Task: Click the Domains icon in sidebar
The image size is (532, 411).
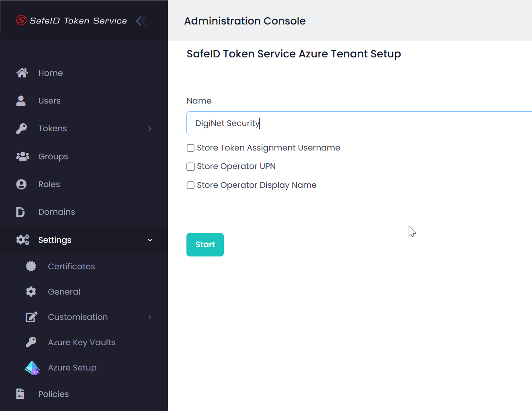Action: point(20,212)
